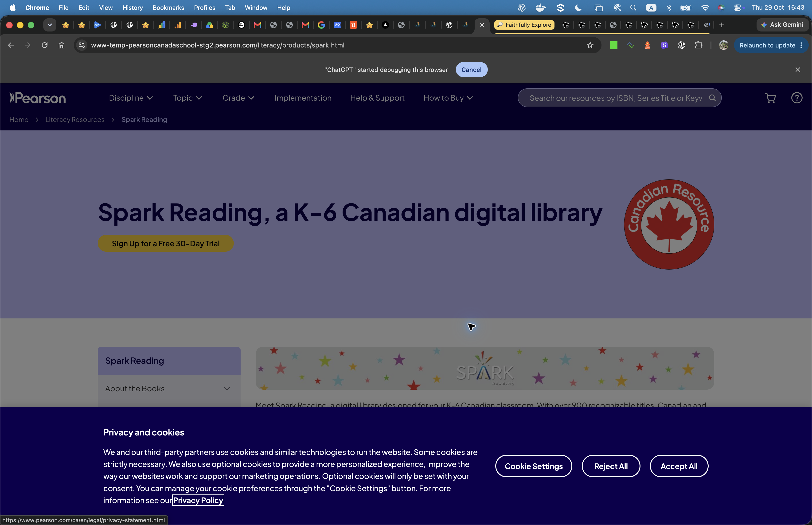
Task: Expand the Topic dropdown menu
Action: coord(187,98)
